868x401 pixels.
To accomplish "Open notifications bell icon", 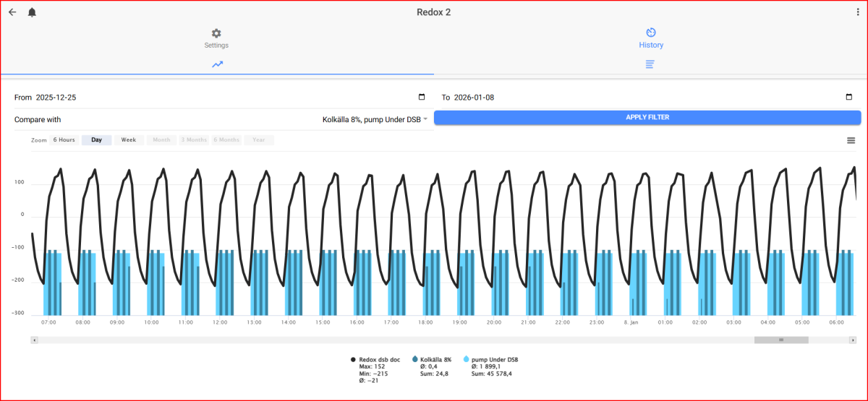I will pyautogui.click(x=32, y=12).
